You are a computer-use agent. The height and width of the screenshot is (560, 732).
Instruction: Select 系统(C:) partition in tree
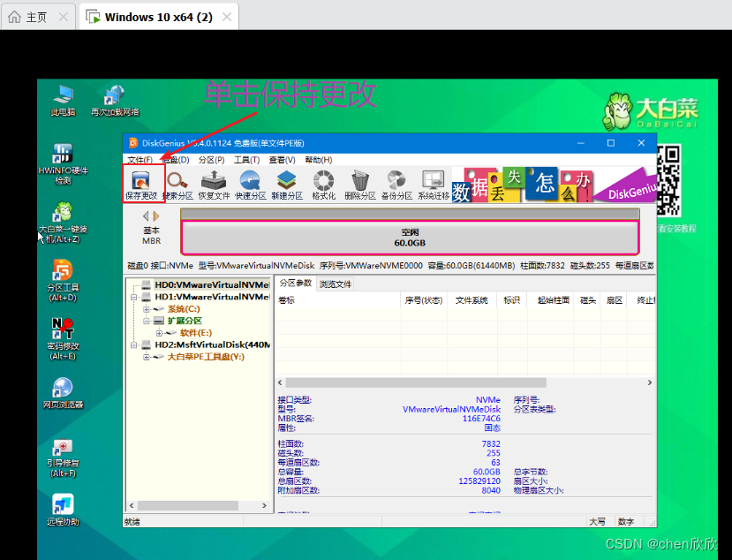[184, 309]
